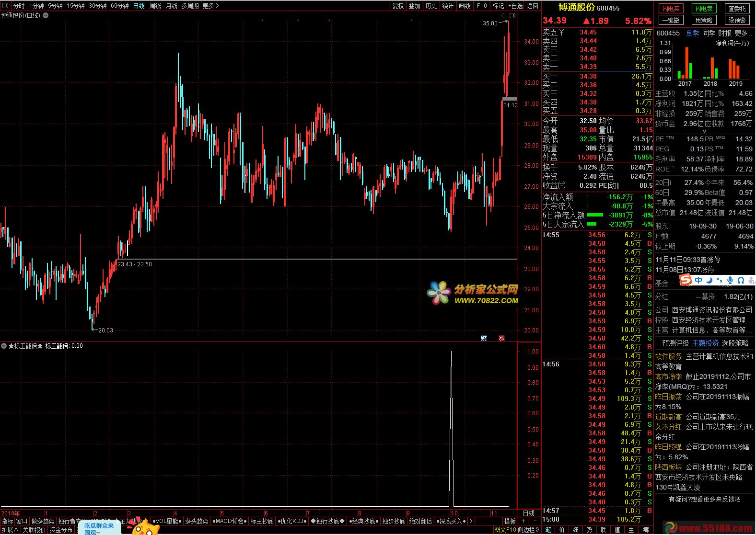Click the 闪电卖 quick sell button

pos(704,9)
